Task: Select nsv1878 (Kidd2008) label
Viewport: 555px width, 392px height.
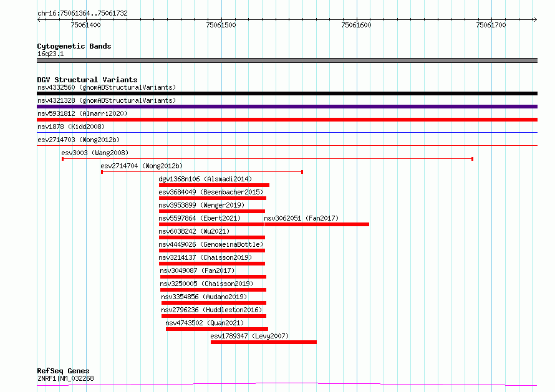Action: click(x=71, y=127)
